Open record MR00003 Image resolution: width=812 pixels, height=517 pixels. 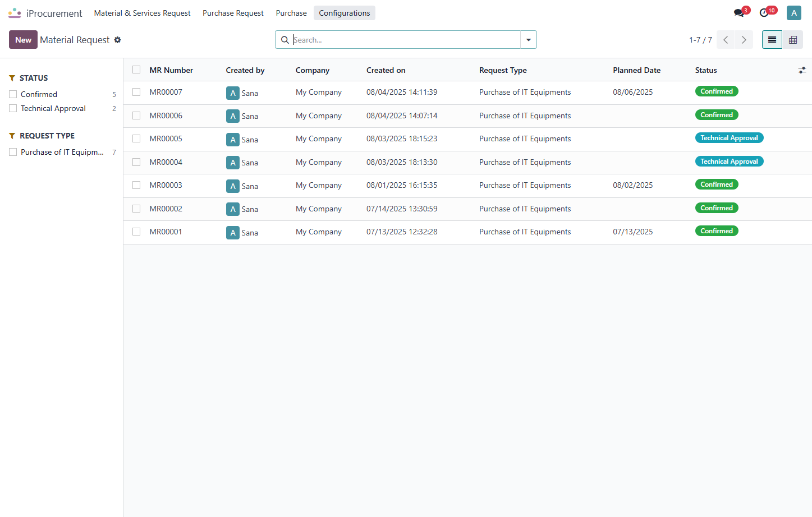166,185
